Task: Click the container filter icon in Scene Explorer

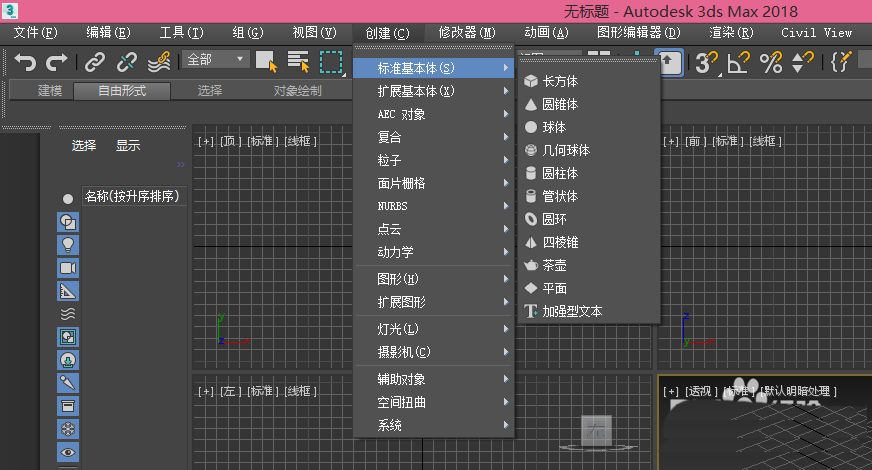Action: point(68,337)
